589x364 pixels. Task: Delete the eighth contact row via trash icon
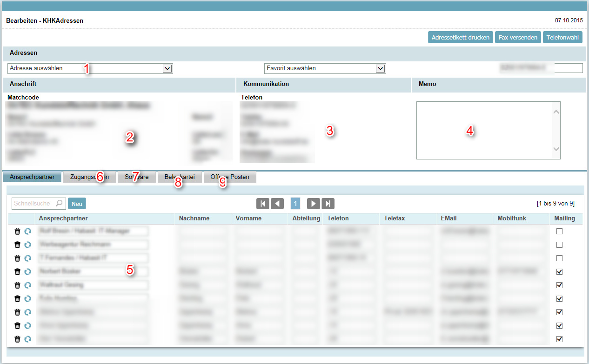coord(17,325)
